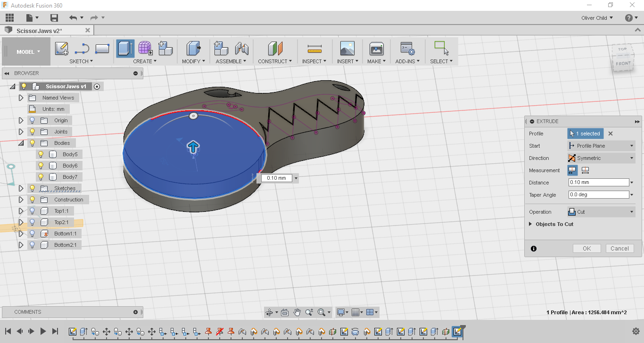Hide Body5 using its lightbulb icon
The height and width of the screenshot is (343, 644).
(x=41, y=154)
